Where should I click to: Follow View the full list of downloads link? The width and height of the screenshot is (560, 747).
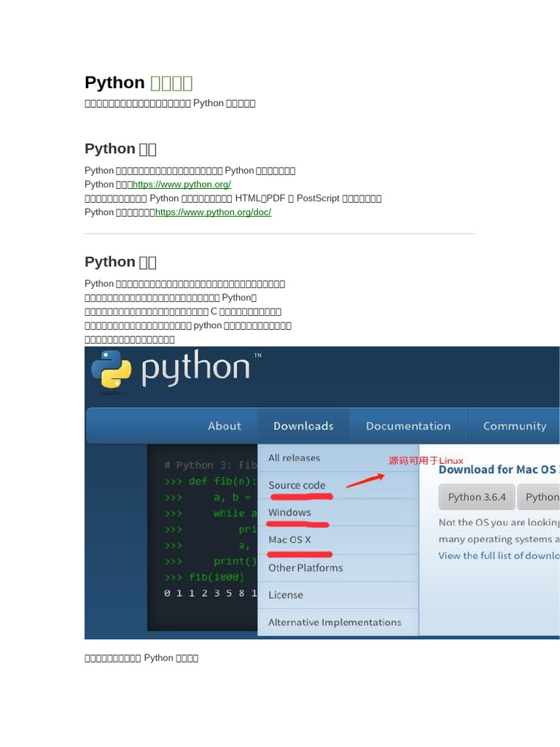tap(499, 555)
